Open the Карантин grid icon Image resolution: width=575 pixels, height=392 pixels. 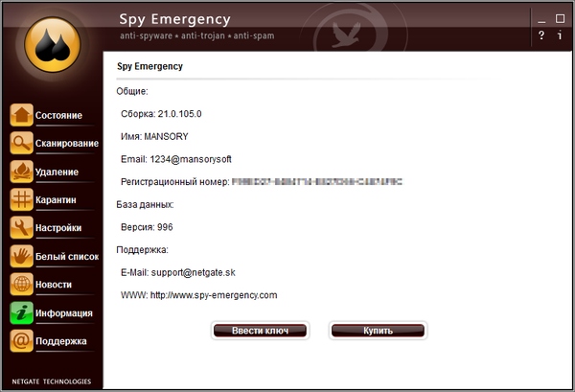tap(21, 199)
